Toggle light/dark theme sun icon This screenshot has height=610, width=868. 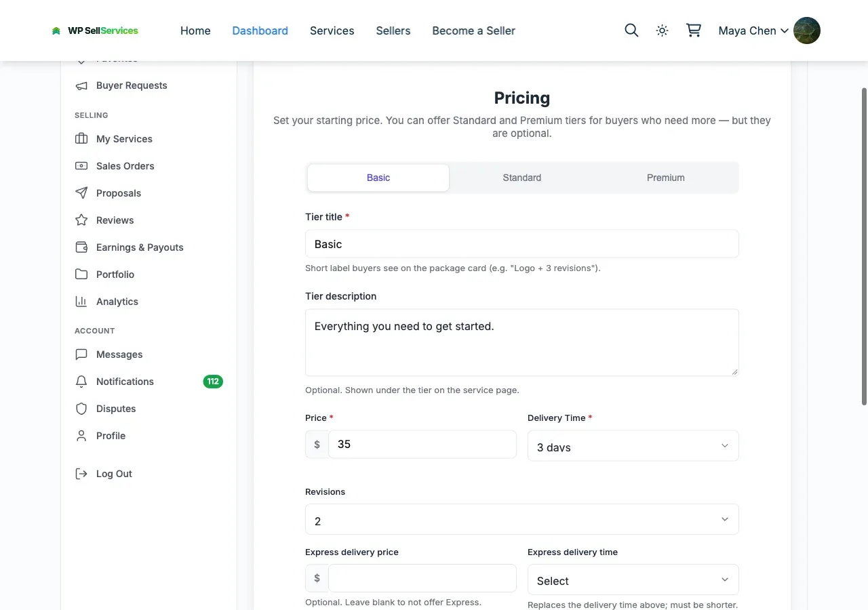(x=663, y=30)
